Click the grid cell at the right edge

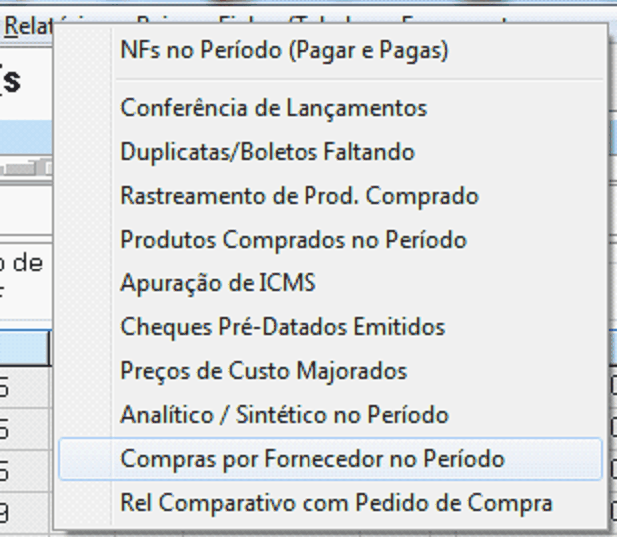(612, 386)
